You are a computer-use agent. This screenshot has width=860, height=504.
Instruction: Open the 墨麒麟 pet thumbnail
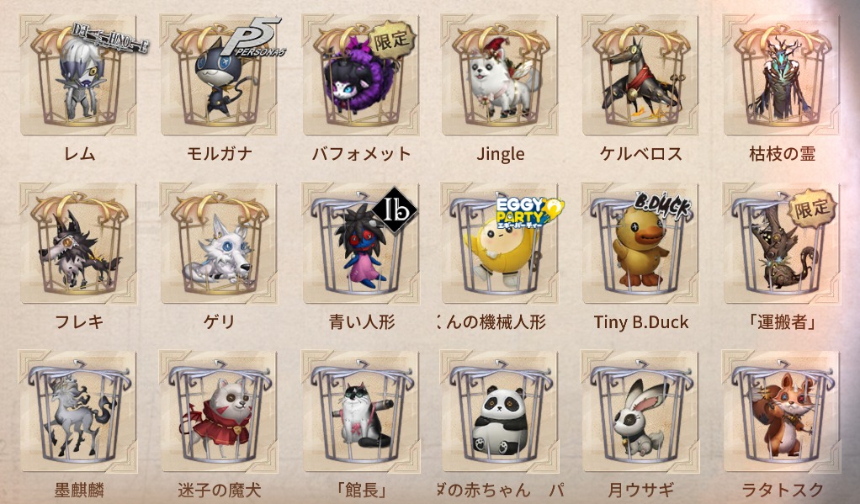pos(78,411)
